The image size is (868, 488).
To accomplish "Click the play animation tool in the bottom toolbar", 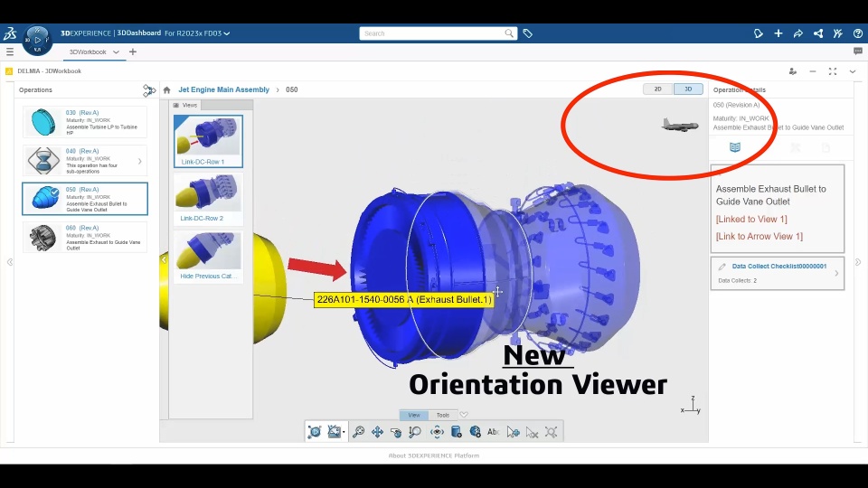I will (x=315, y=432).
